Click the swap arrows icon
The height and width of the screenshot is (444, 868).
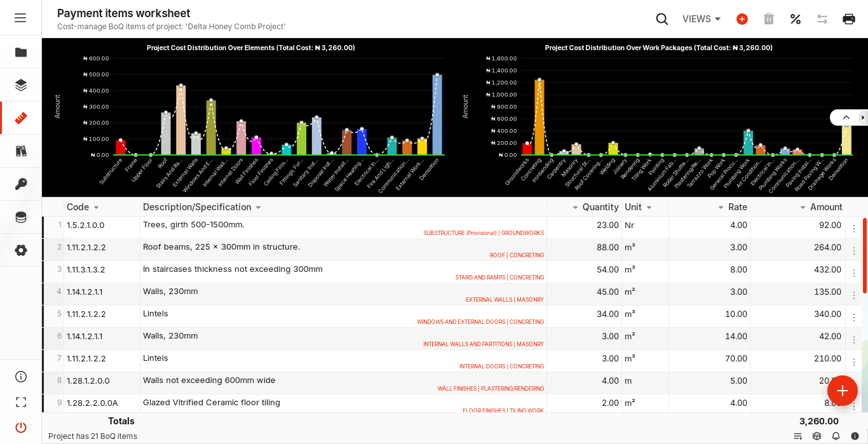[822, 19]
